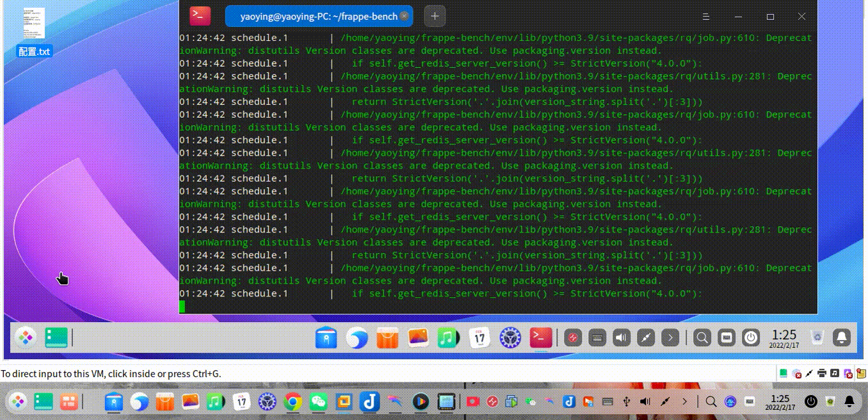Click the Terminal icon in the VM dock
868x420 pixels.
(x=541, y=337)
